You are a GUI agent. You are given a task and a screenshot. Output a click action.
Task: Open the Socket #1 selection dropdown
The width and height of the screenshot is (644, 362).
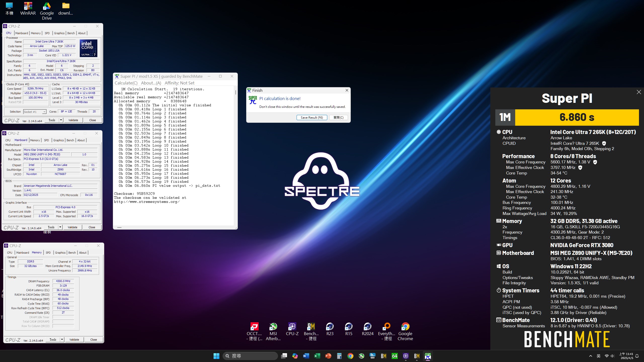pos(35,112)
